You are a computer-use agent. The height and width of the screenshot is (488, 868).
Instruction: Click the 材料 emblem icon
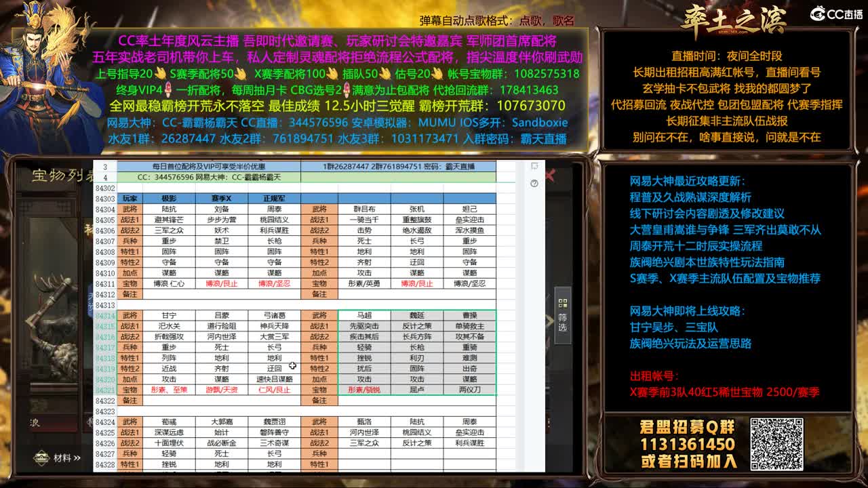click(x=41, y=458)
